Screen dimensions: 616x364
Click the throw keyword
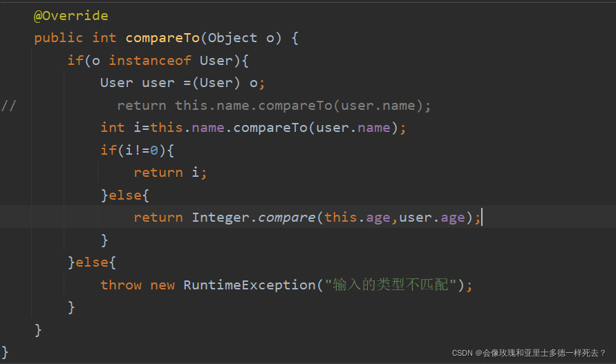pos(121,285)
